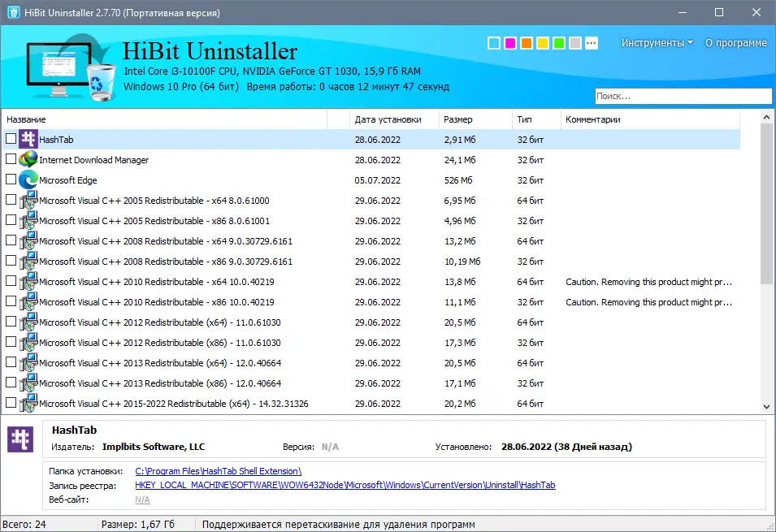Sort list by Комментарии column header
Screen dimensions: 776x532
[x=650, y=119]
